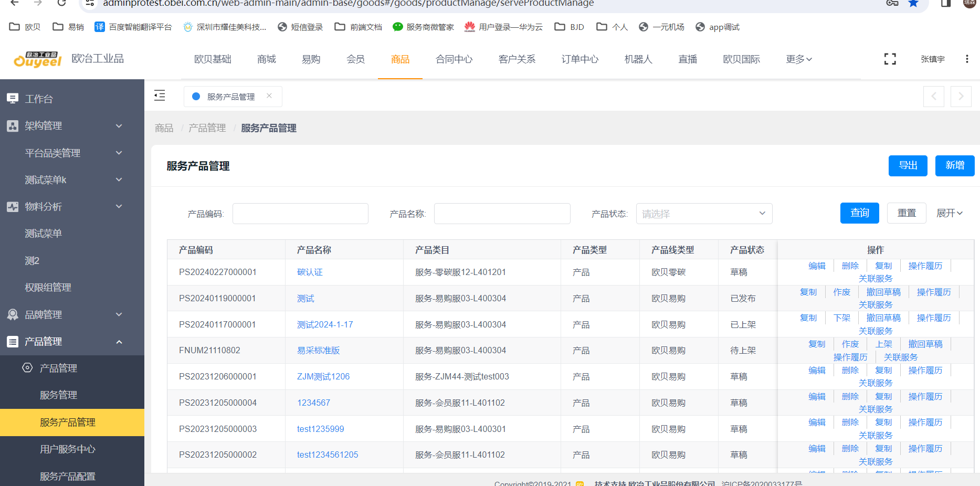Click the 架构管理 sidebar icon

13,126
